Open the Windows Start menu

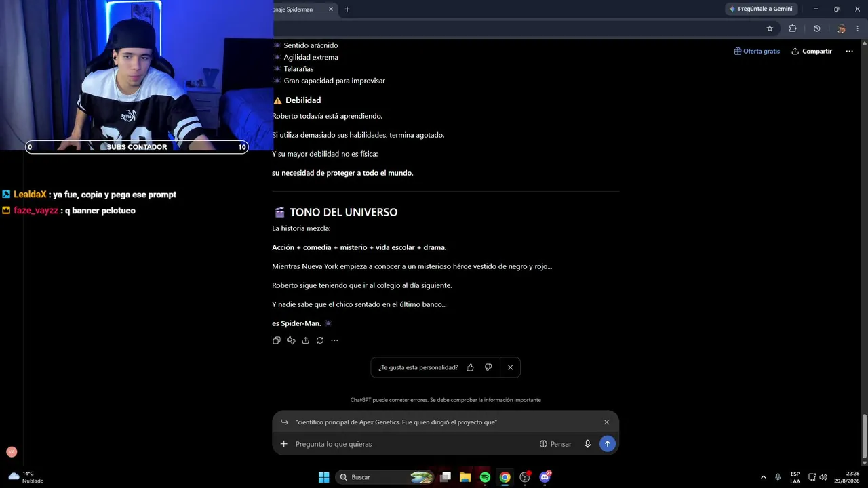(x=324, y=477)
